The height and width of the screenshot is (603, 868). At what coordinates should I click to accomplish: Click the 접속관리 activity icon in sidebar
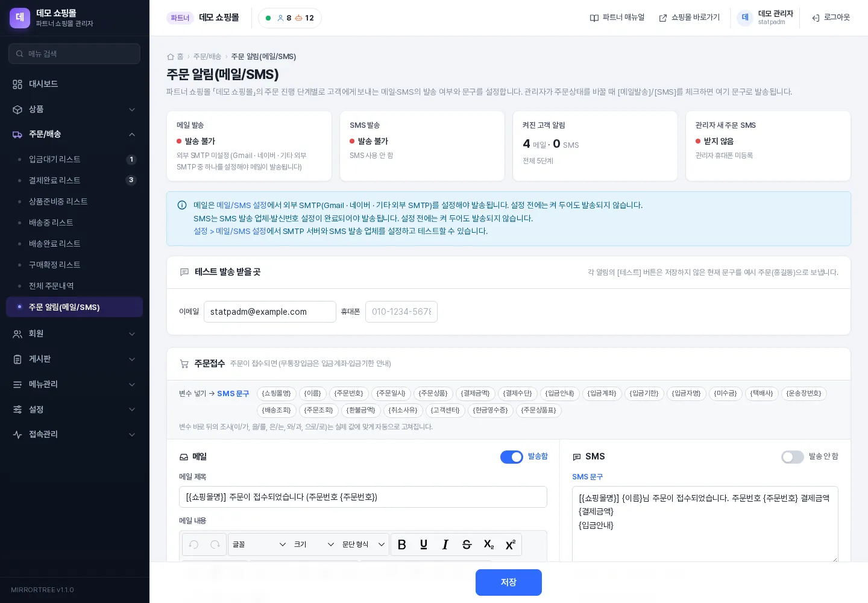(17, 435)
